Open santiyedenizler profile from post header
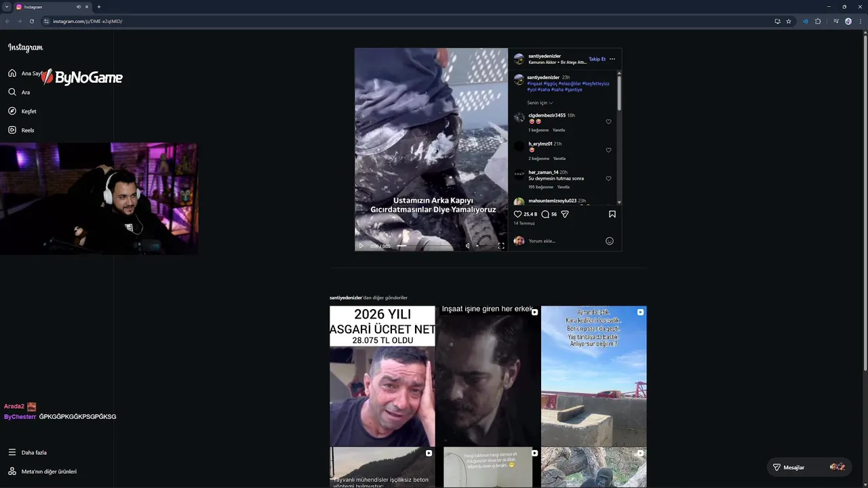868x488 pixels. (545, 56)
